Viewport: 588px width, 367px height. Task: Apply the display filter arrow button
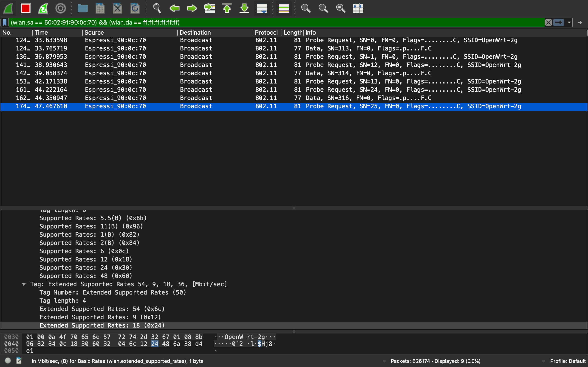558,22
